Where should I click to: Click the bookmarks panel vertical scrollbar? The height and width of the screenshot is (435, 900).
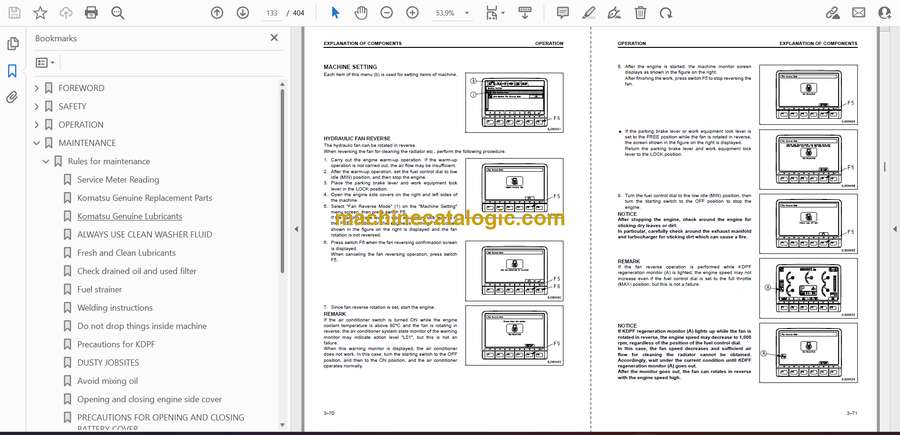(282, 181)
